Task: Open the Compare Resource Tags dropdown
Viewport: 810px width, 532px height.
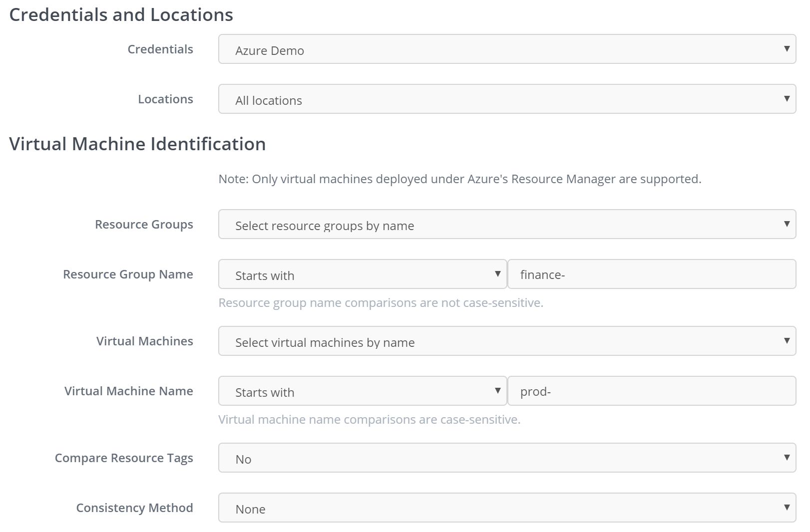Action: pos(506,458)
